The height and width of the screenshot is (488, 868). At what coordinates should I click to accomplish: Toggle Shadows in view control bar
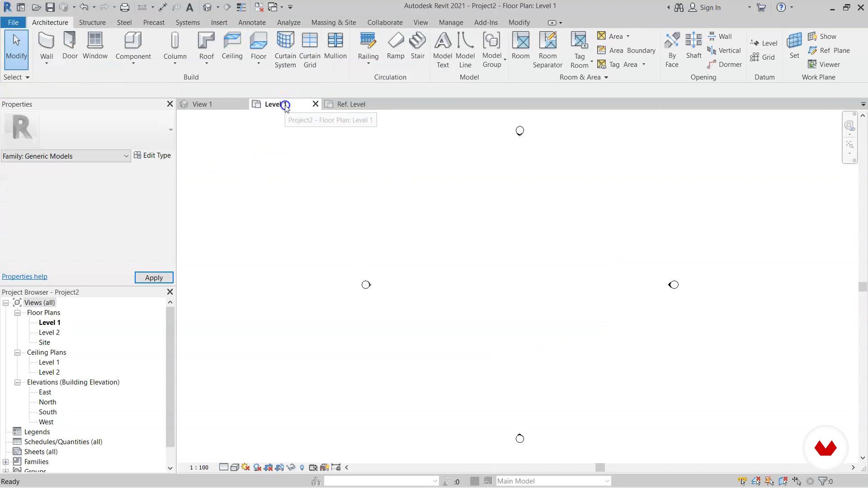tap(257, 467)
